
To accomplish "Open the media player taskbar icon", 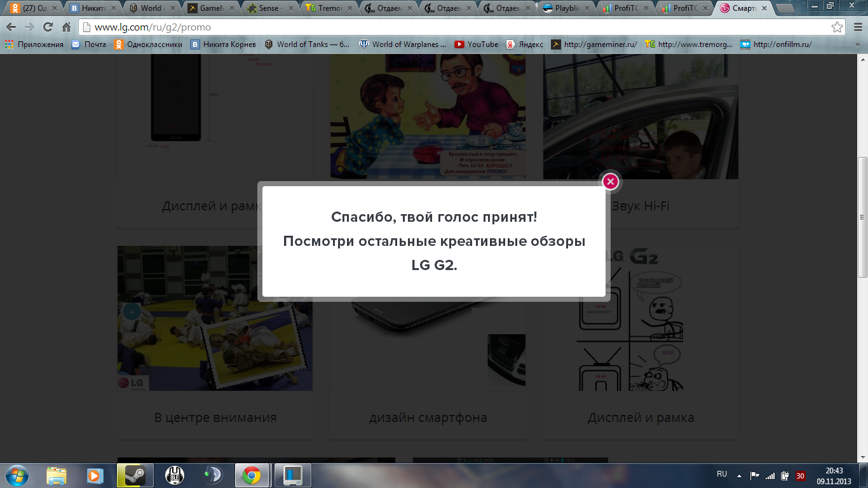I will tap(94, 475).
